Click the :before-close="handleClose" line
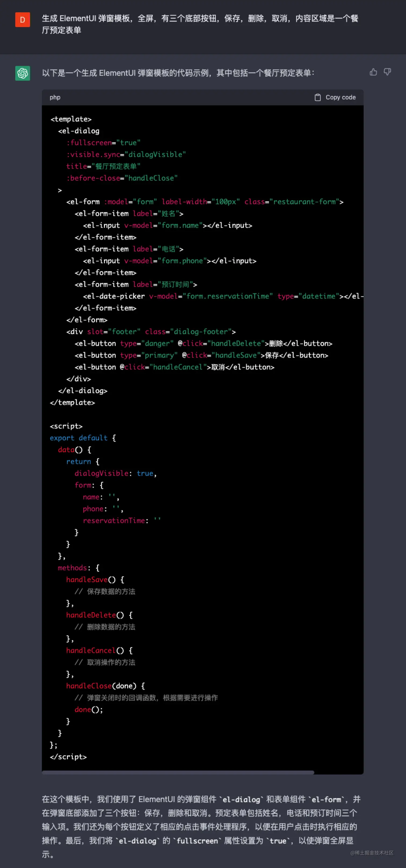 pyautogui.click(x=122, y=178)
